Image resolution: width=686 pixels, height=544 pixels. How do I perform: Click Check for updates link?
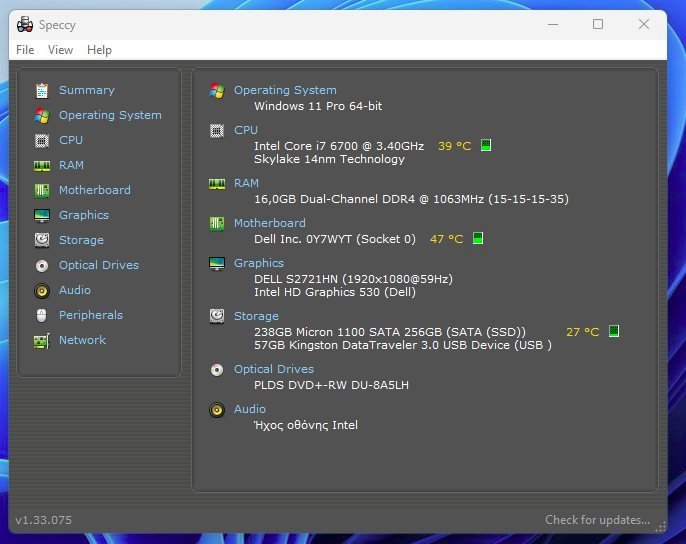[x=597, y=520]
